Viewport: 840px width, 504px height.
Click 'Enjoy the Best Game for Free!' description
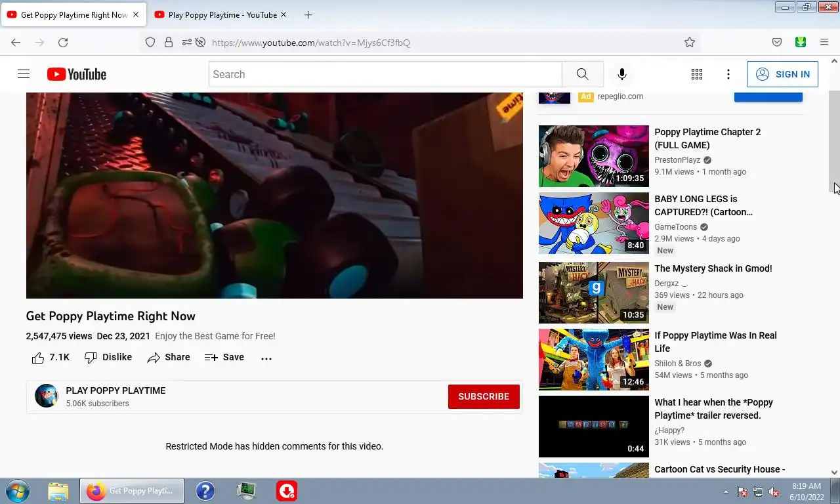(215, 336)
